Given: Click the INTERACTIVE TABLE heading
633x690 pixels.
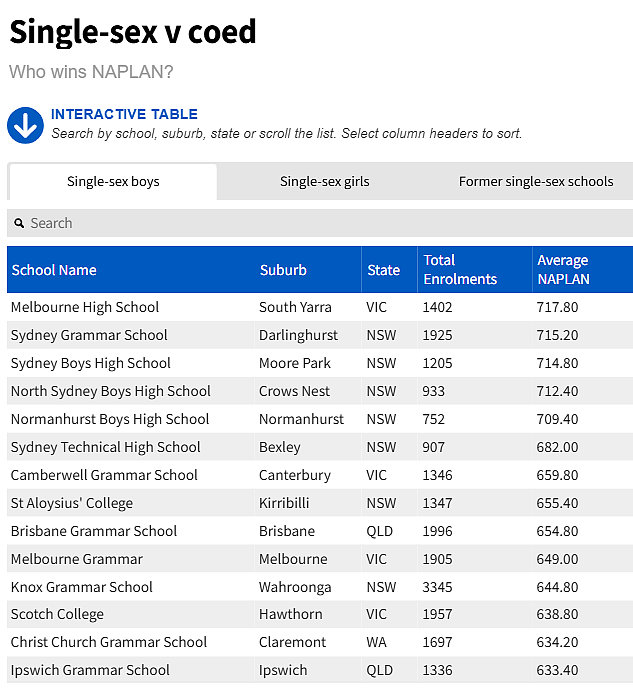Looking at the screenshot, I should 124,114.
